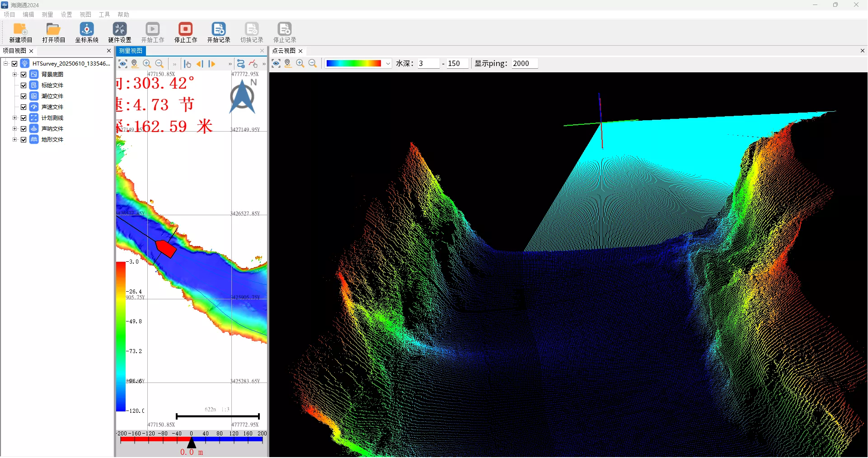
Task: Click the HTSurvey project node icon
Action: click(25, 63)
